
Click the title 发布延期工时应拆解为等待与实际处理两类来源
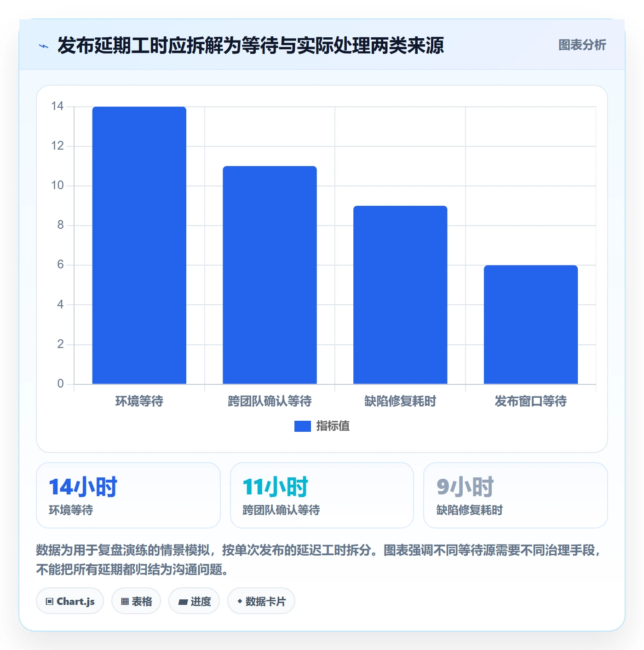251,45
